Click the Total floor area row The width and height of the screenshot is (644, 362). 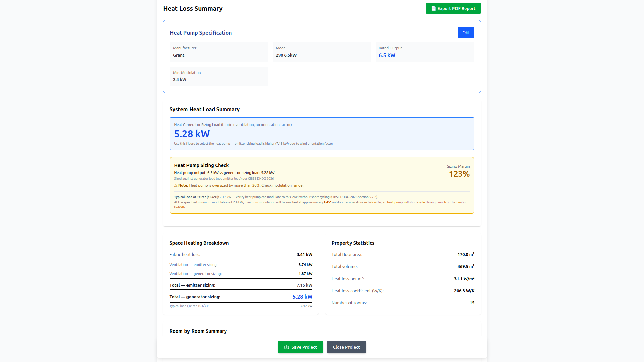(402, 255)
